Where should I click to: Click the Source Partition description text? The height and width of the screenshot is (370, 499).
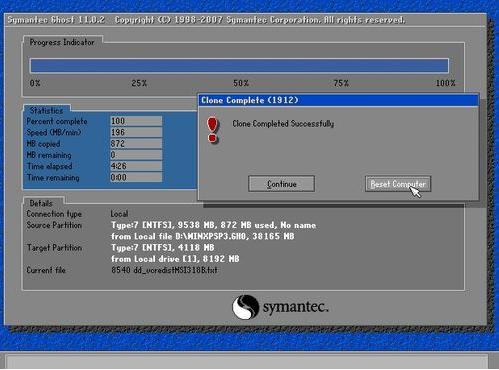coord(213,231)
